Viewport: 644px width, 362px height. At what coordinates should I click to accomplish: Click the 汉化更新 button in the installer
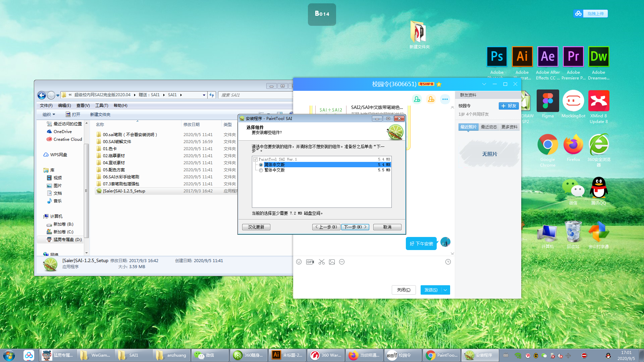pos(256,227)
